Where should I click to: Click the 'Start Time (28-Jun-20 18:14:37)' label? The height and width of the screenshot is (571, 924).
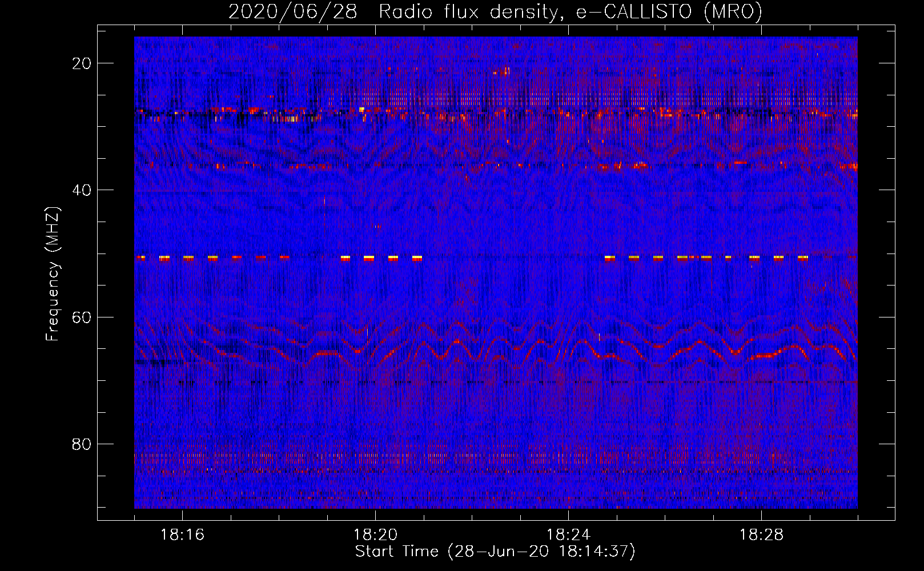point(495,552)
